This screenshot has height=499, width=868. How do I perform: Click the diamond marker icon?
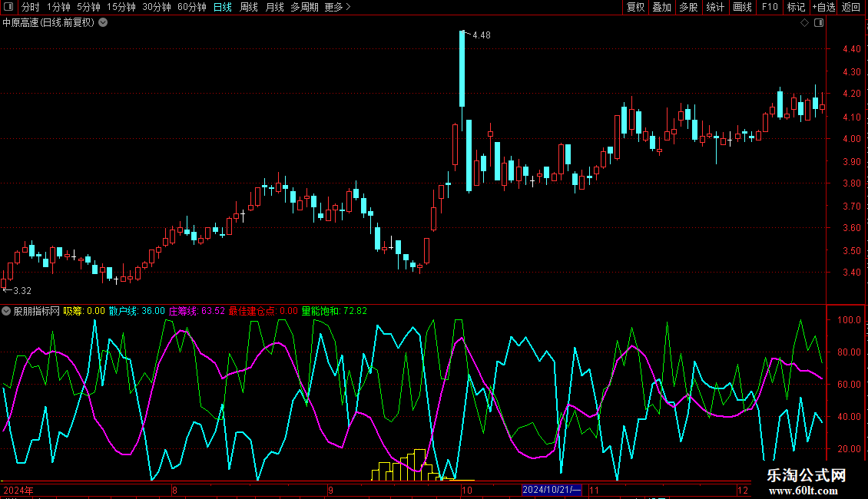pos(804,23)
